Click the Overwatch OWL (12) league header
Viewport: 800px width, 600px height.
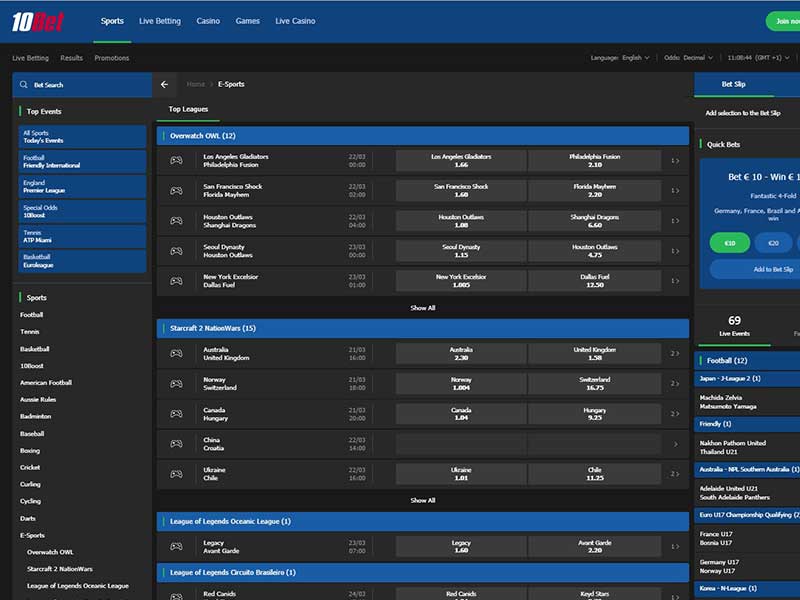tap(423, 136)
